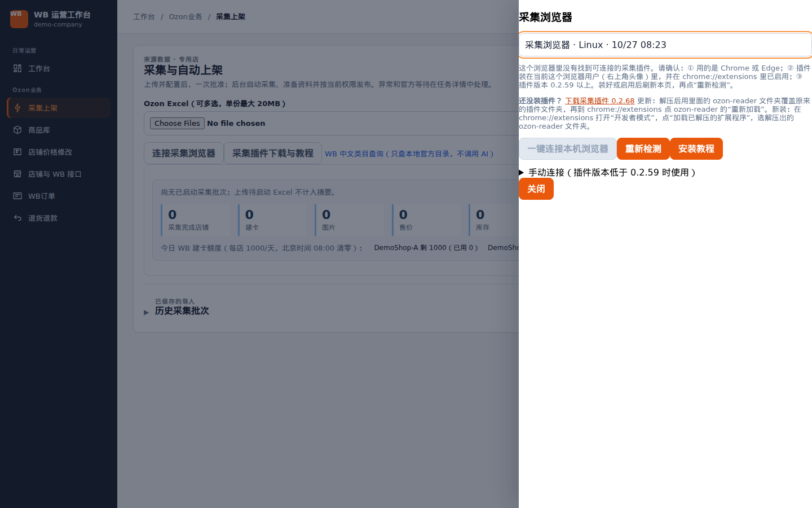
Task: Click the 店铺价格修改 icon
Action: 17,152
